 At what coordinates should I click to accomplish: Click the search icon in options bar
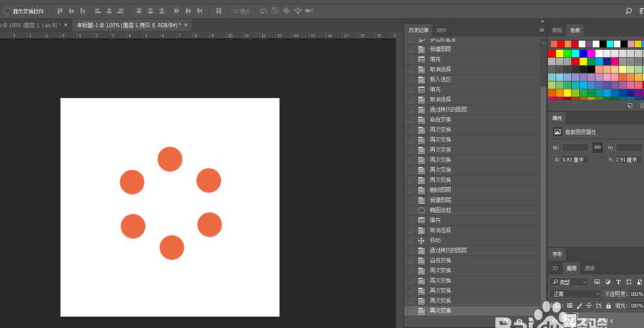[x=629, y=11]
